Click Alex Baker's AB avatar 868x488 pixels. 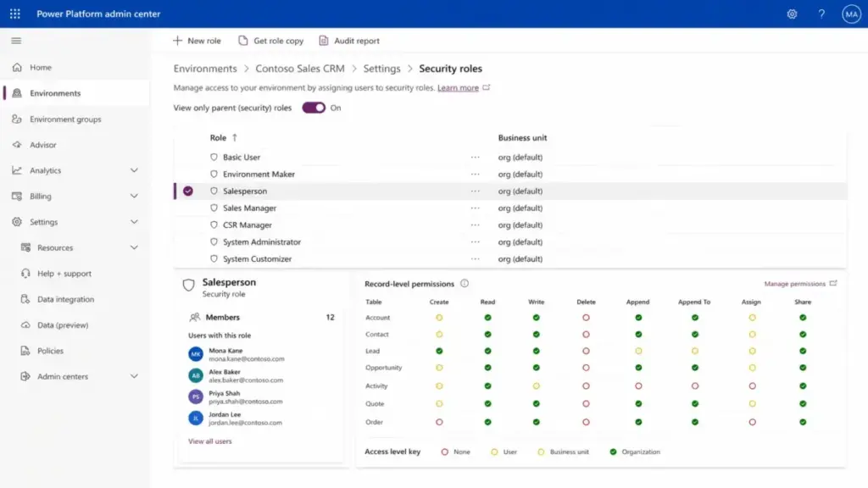(x=196, y=375)
